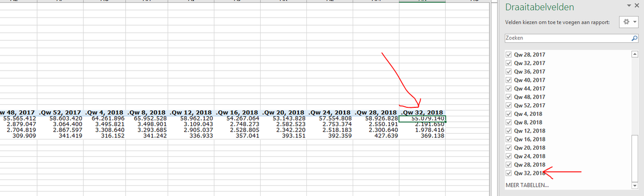This screenshot has width=644, height=196.
Task: Select cell with value 336.933
Action: coord(191,136)
